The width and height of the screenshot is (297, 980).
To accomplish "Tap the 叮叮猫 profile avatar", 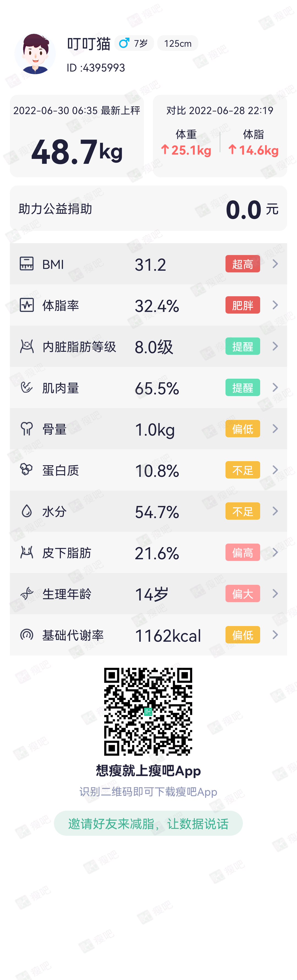I will (x=35, y=54).
